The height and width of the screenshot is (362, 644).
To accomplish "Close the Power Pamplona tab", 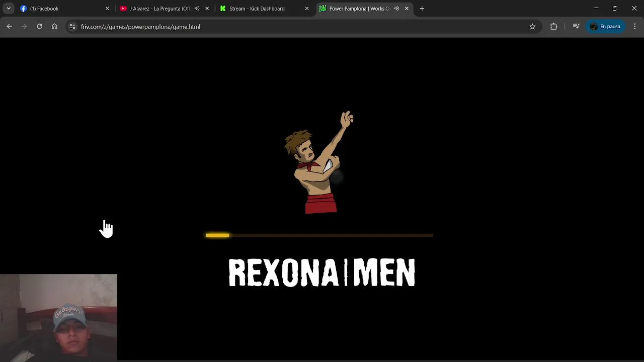I will pyautogui.click(x=407, y=9).
